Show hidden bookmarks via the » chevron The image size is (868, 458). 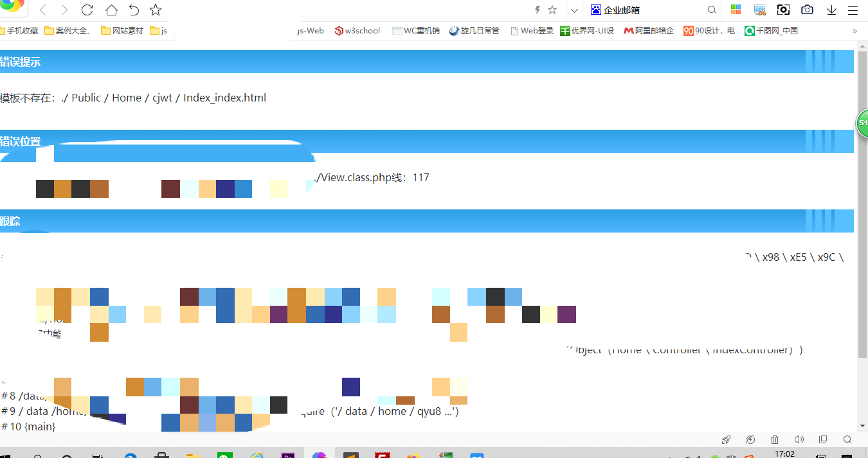coord(855,30)
